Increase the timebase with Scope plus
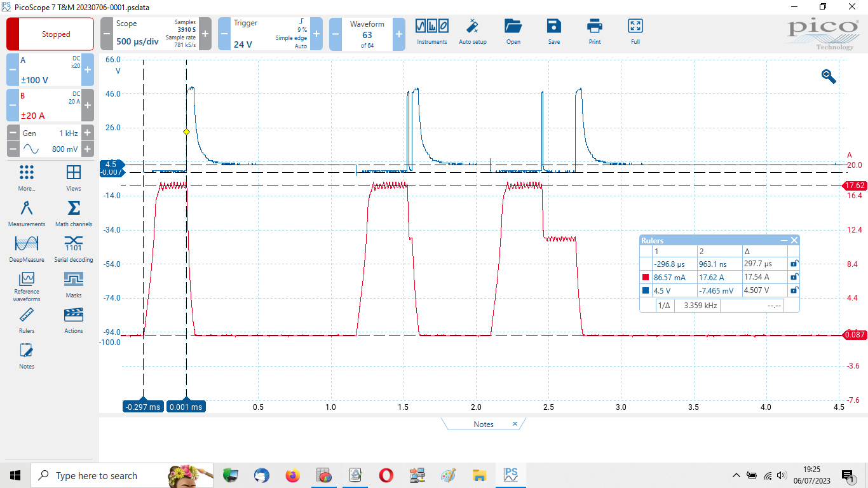The height and width of the screenshot is (488, 868). (x=205, y=34)
